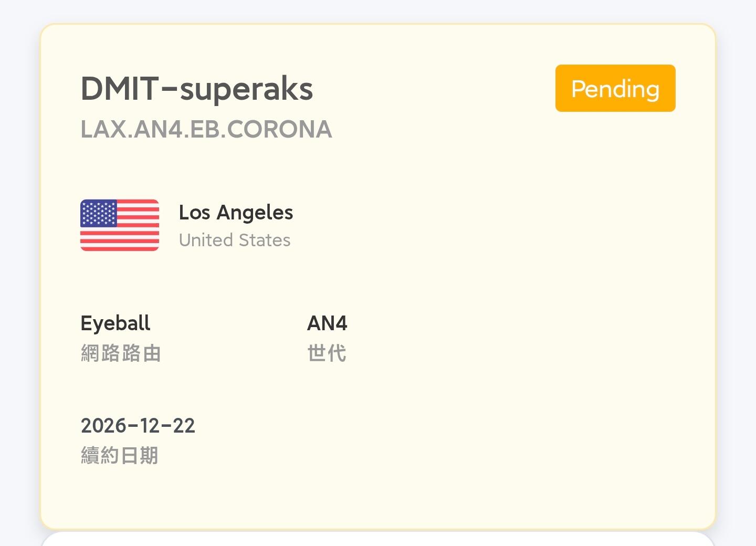756x546 pixels.
Task: Click the 網路路由 label
Action: coord(121,353)
